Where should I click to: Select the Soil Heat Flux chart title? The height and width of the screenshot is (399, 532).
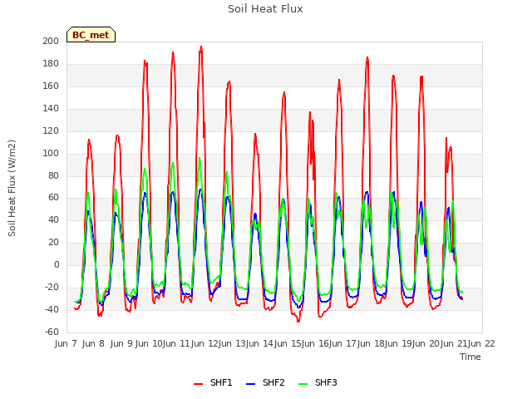click(265, 9)
